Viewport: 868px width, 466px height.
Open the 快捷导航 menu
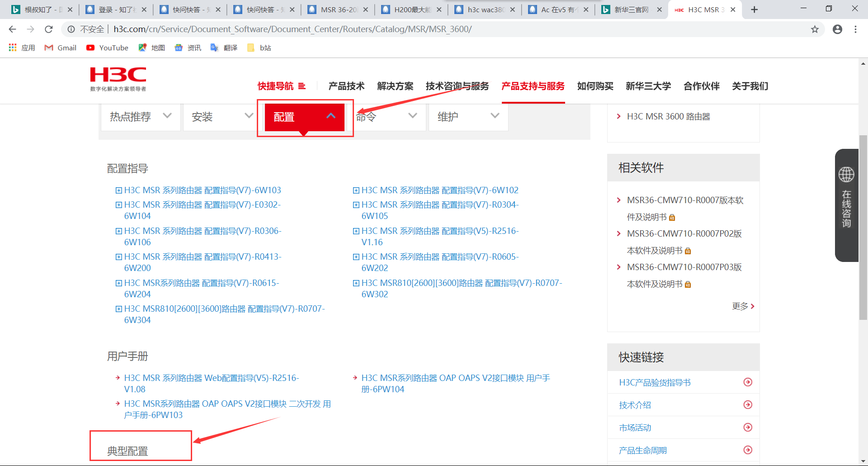tap(282, 86)
